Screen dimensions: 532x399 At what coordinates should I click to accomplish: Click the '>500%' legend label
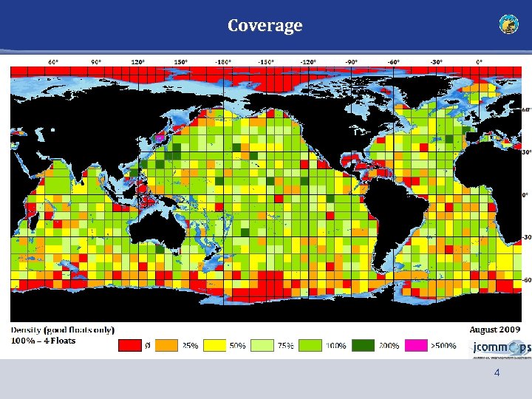pos(443,346)
